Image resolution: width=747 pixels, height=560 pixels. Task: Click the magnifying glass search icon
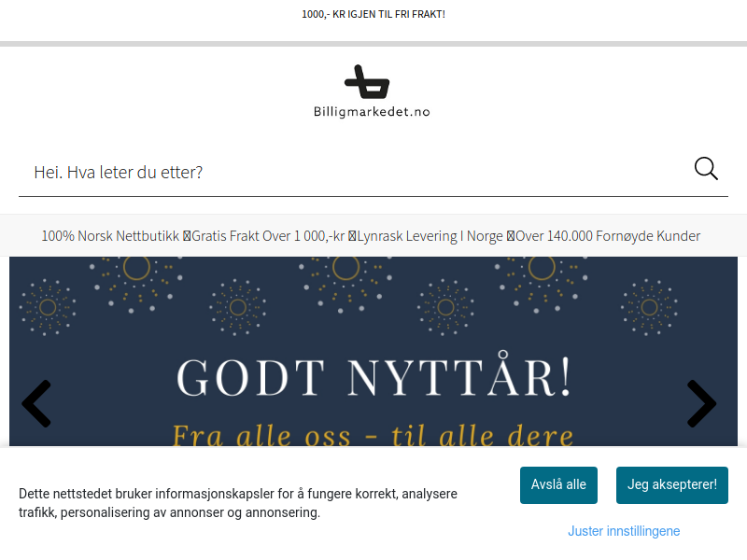tap(706, 169)
